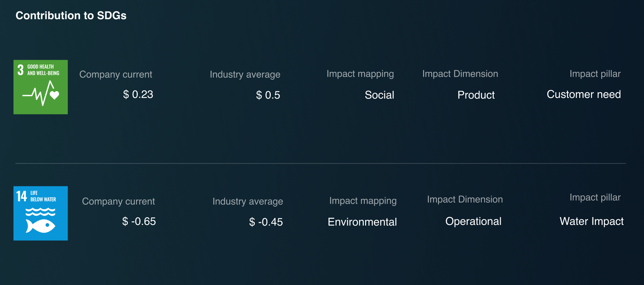Image resolution: width=644 pixels, height=285 pixels.
Task: Select the Social impact mapping value
Action: point(379,95)
